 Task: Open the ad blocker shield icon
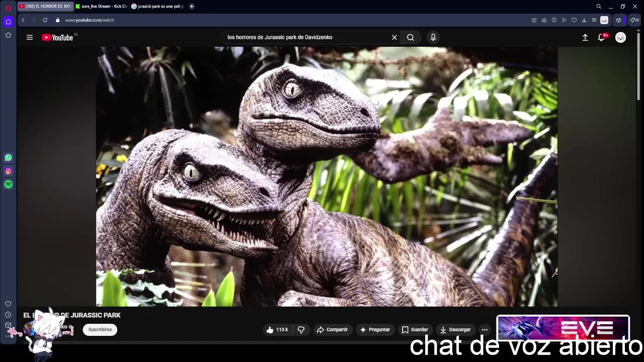pyautogui.click(x=554, y=20)
